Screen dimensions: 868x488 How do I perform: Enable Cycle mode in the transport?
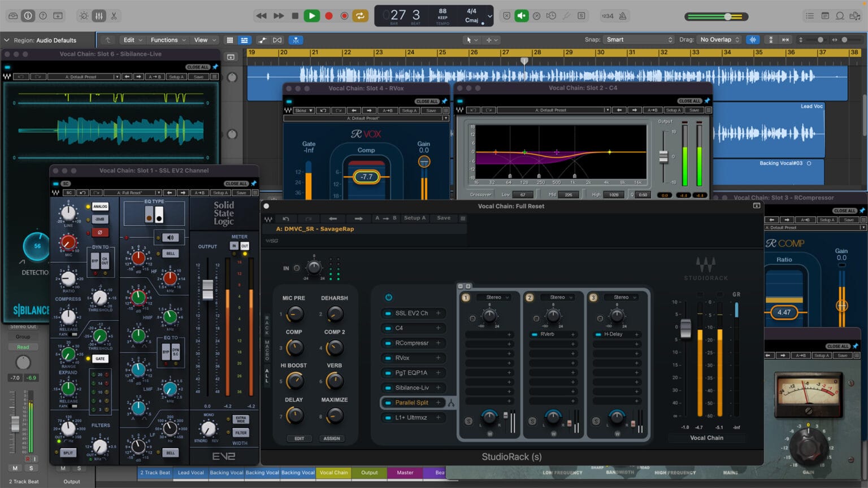point(360,16)
